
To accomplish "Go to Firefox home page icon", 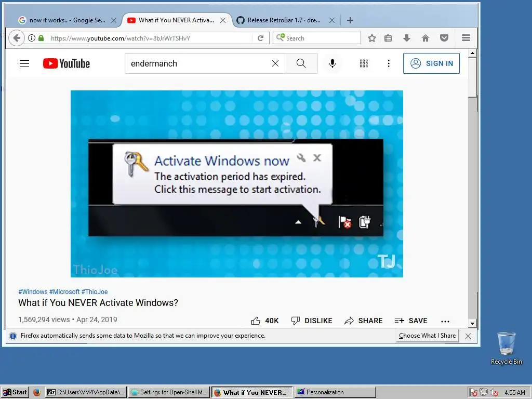I will tap(425, 38).
